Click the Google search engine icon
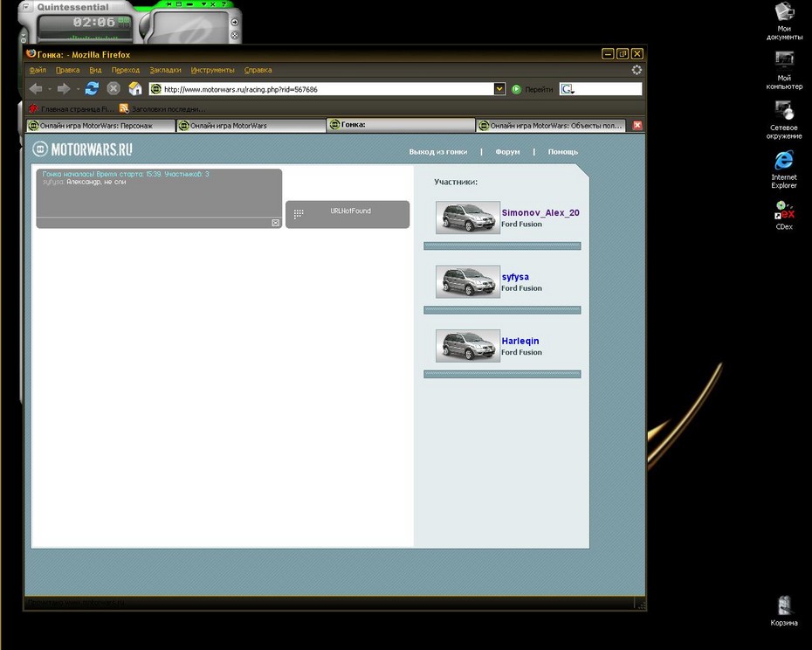This screenshot has height=650, width=812. (568, 89)
